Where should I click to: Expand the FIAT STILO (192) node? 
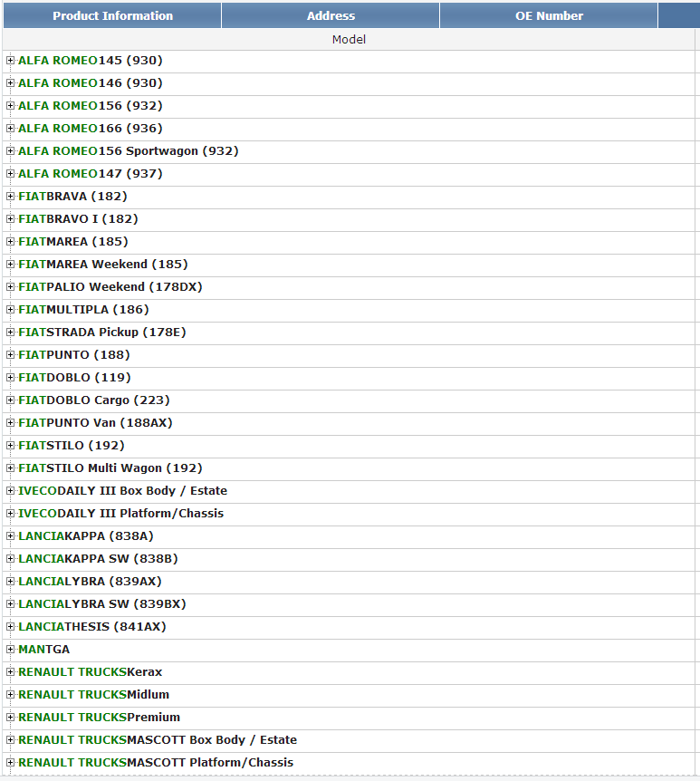click(10, 446)
